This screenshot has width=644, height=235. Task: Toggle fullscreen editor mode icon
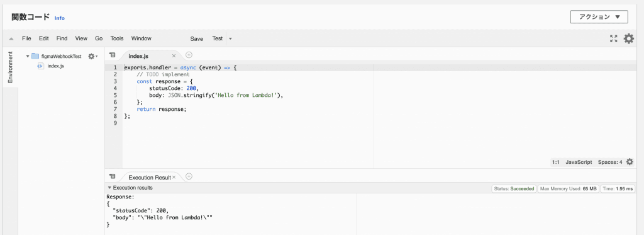pyautogui.click(x=614, y=38)
